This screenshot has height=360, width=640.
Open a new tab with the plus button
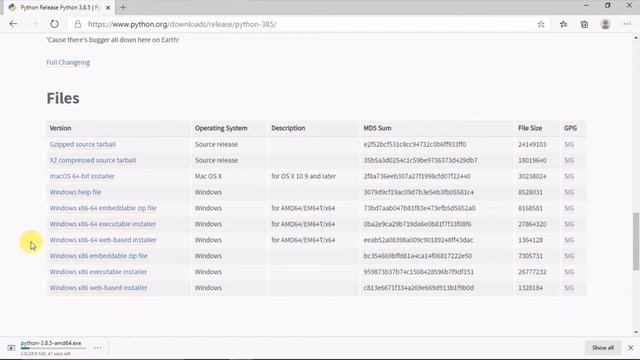123,7
